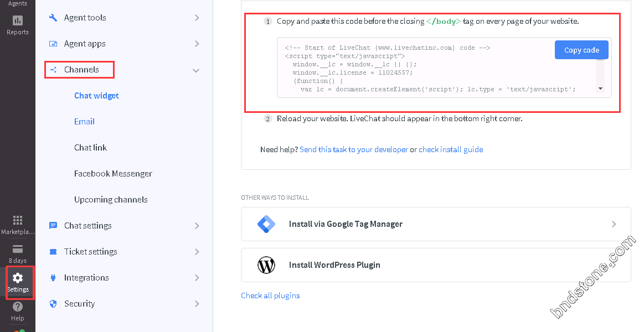Click the Agent apps icon
The height and width of the screenshot is (332, 644).
click(53, 44)
